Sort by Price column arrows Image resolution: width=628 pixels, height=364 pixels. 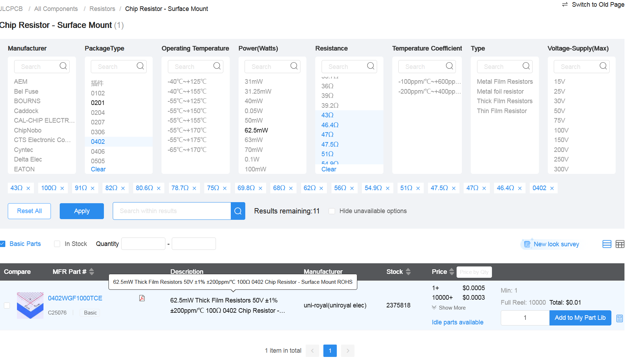coord(451,272)
